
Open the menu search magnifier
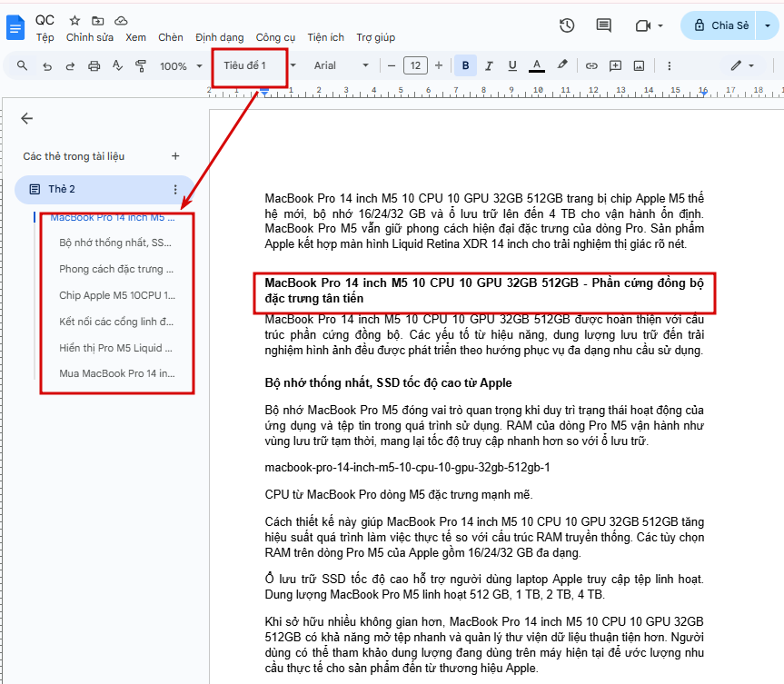tap(22, 65)
